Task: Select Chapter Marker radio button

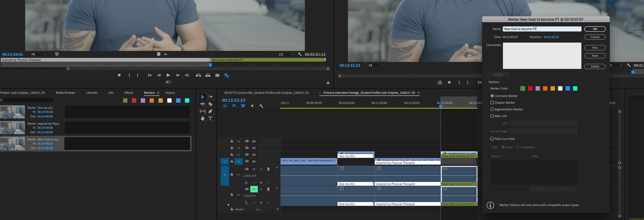Action: 492,103
